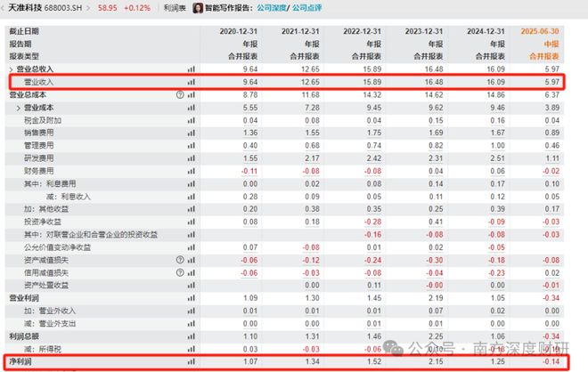Click the AI assistant avatar icon

[196, 8]
